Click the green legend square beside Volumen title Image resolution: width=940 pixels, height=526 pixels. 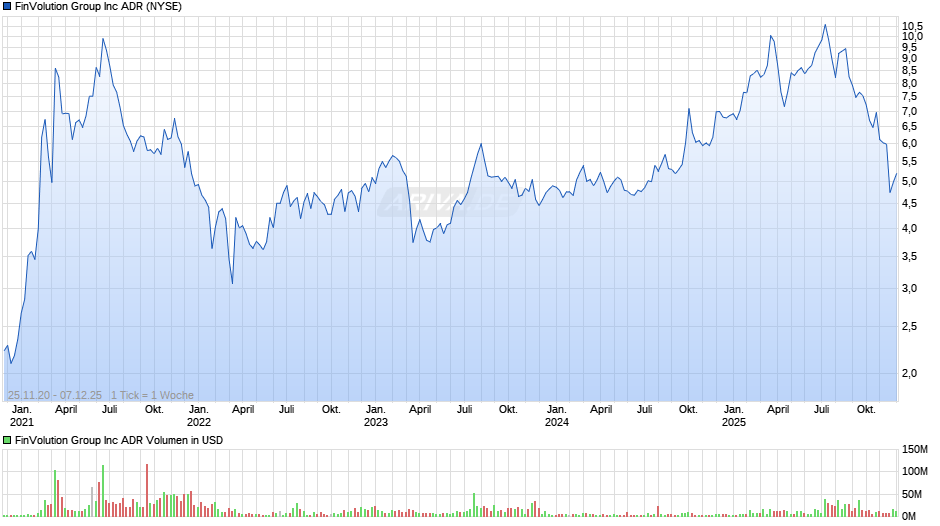point(7,440)
